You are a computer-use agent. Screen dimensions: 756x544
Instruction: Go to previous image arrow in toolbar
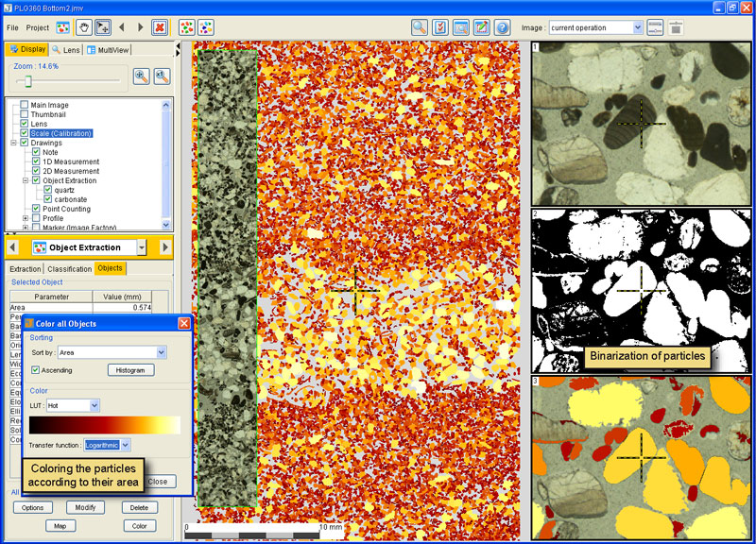click(122, 27)
